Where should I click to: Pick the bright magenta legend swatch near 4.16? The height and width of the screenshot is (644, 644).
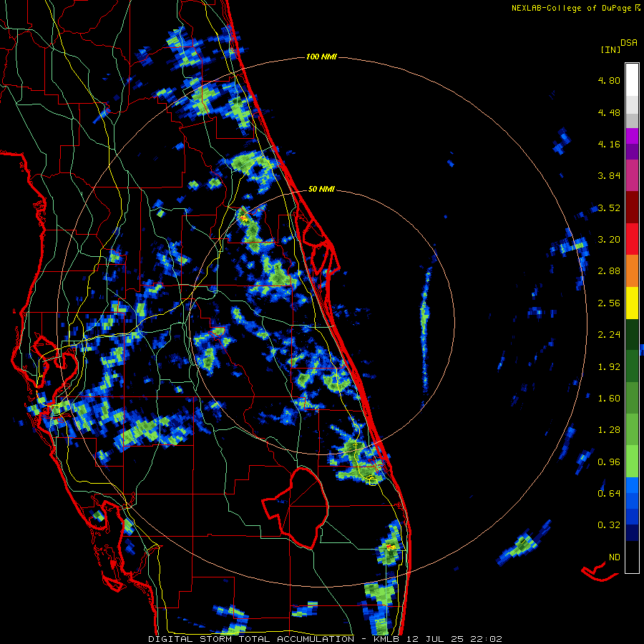632,136
